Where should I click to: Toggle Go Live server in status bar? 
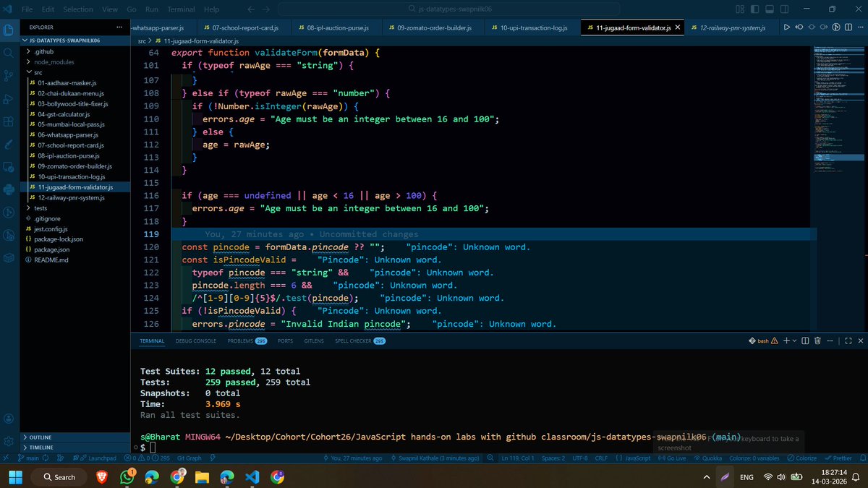tap(671, 458)
